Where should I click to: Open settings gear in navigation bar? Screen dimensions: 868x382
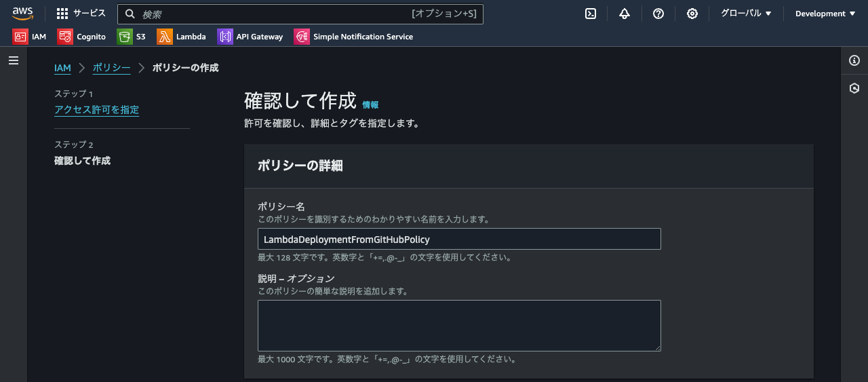(x=692, y=14)
